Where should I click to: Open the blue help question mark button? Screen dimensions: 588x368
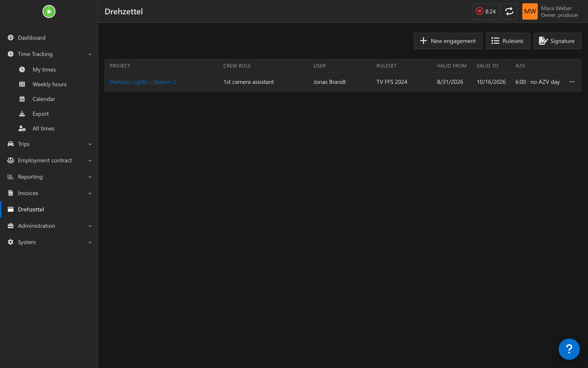click(569, 349)
